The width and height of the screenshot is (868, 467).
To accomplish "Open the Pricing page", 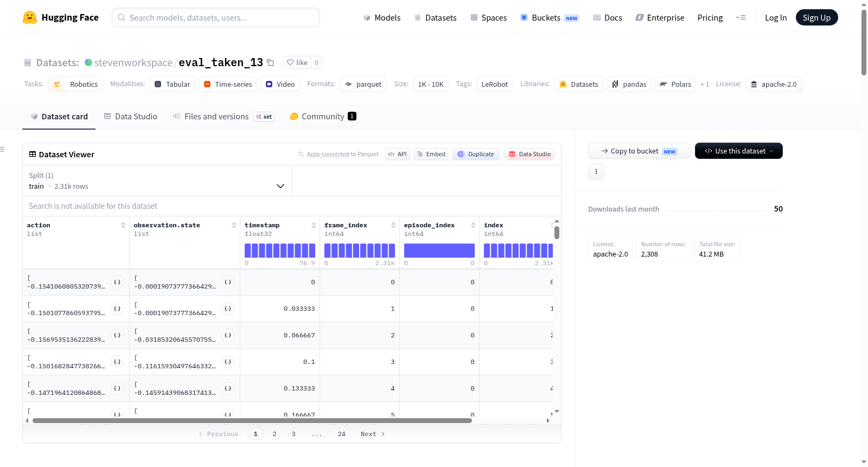I will tap(710, 17).
